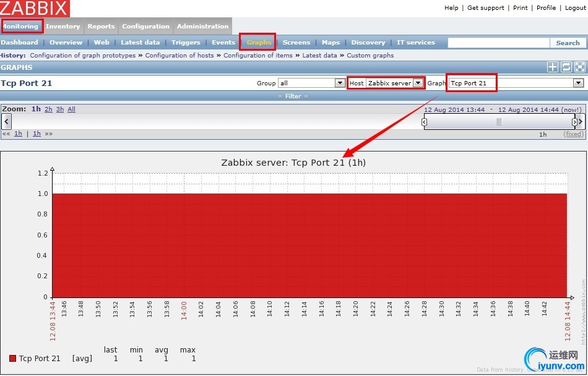Viewport: 588px width, 376px height.
Task: Set zoom to 3h
Action: click(60, 109)
